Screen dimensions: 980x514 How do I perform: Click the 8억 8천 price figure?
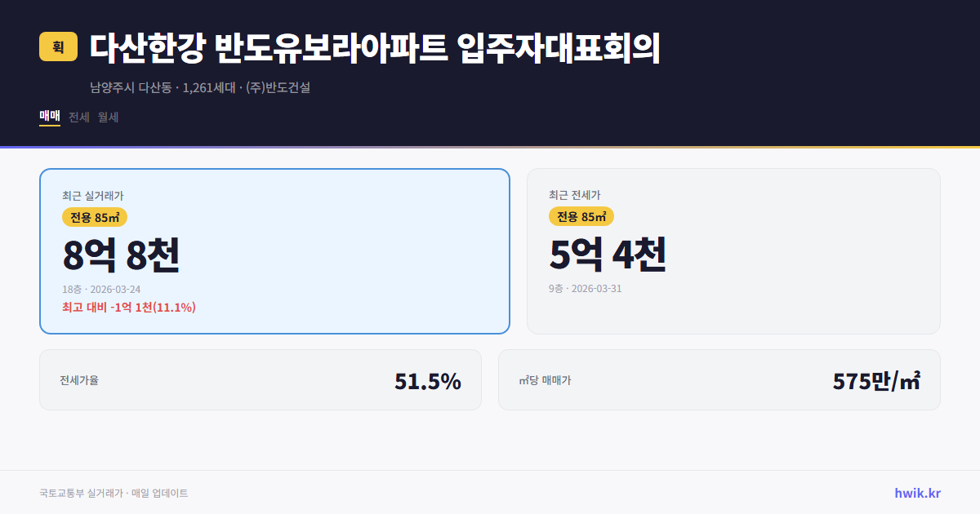pos(122,255)
